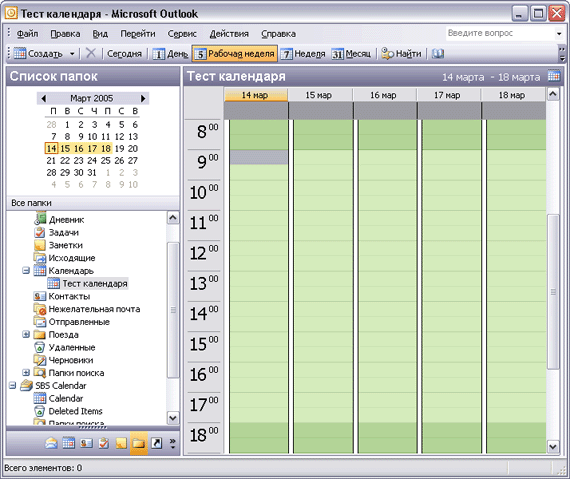This screenshot has height=479, width=570.
Task: Open Contacts pane from navigation bar icon
Action: coord(86,443)
